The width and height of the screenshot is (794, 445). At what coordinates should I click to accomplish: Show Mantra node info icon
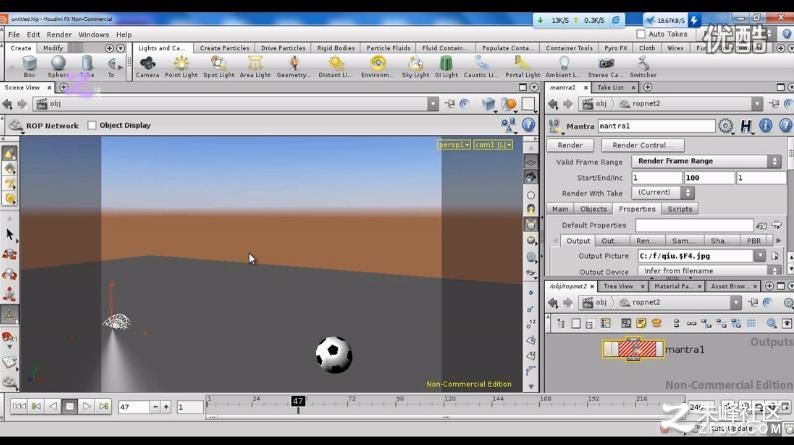pos(766,126)
